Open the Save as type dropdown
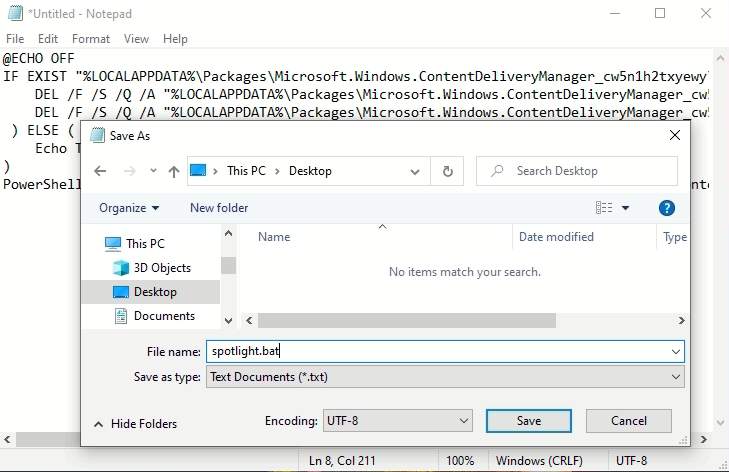The height and width of the screenshot is (472, 729). click(445, 377)
